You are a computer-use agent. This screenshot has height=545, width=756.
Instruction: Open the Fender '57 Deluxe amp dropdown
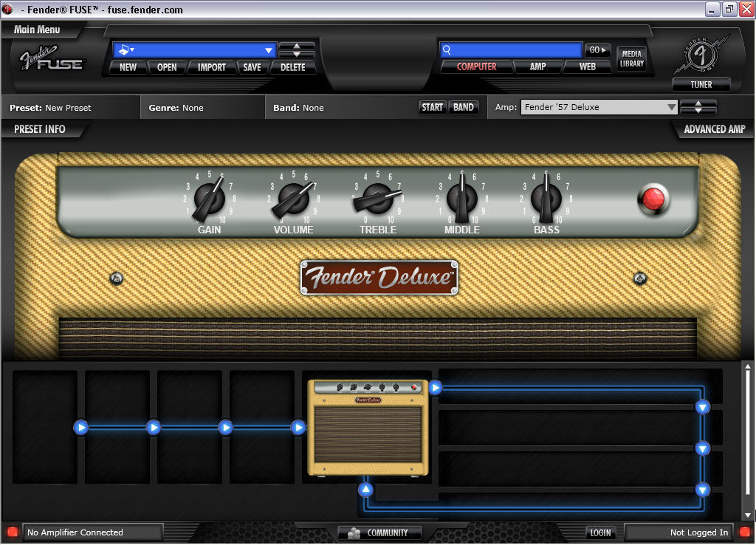click(598, 106)
